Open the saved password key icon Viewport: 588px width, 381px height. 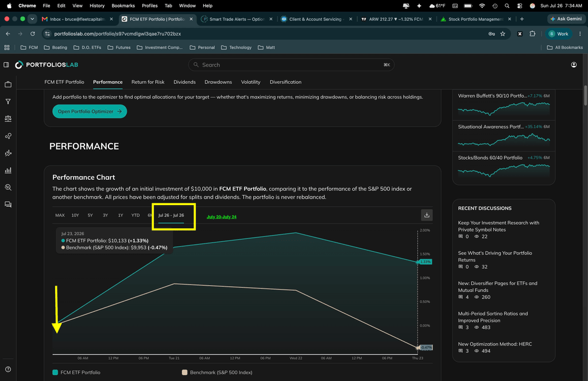point(492,34)
